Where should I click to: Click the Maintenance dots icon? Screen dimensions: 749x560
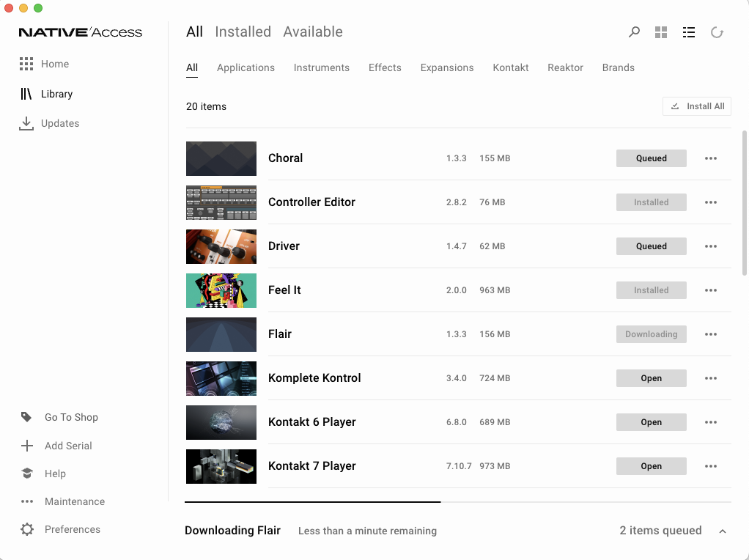click(27, 501)
